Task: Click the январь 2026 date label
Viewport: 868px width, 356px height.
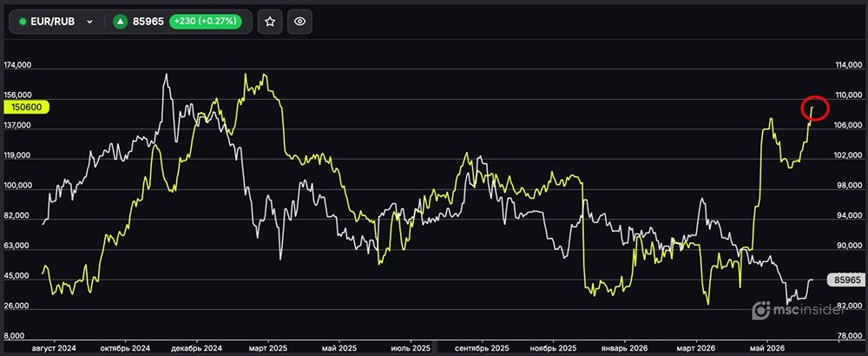Action: (624, 349)
